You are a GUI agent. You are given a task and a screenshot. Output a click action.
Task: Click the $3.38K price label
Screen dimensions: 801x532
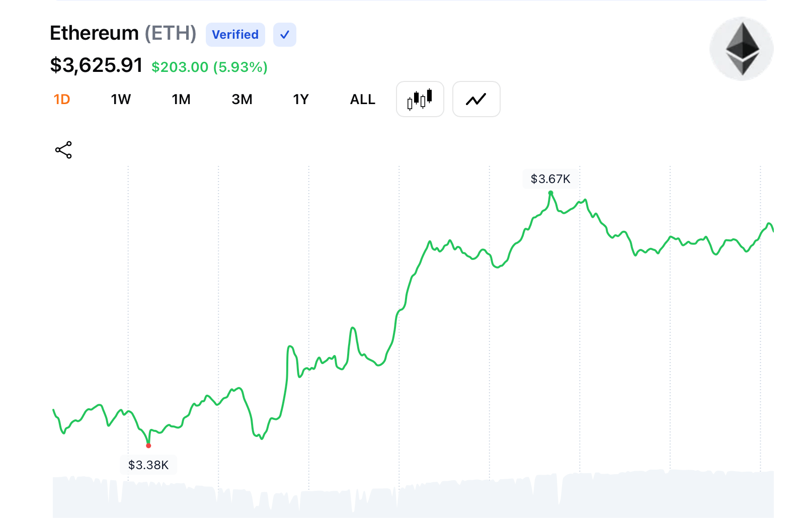pyautogui.click(x=148, y=465)
